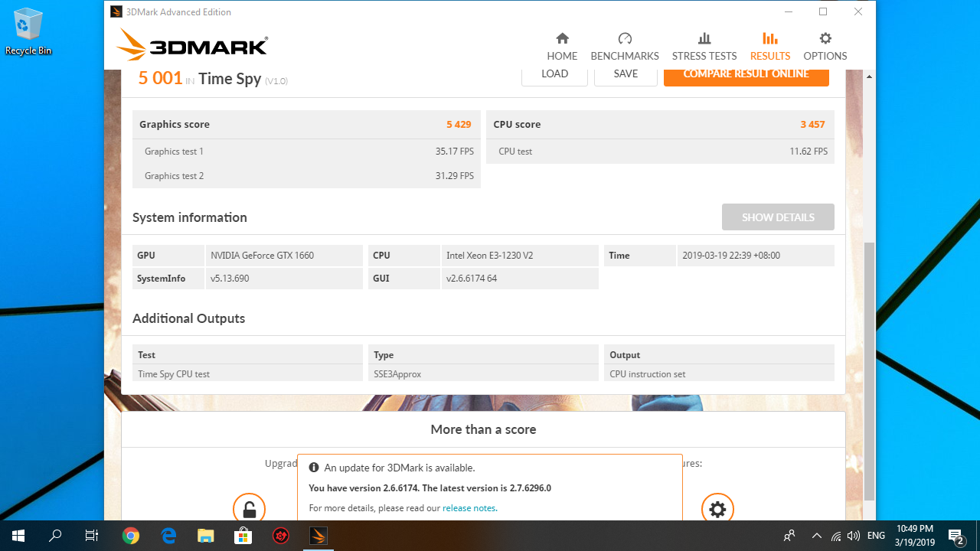Click the ENG language indicator
Image resolution: width=980 pixels, height=551 pixels.
click(x=876, y=536)
